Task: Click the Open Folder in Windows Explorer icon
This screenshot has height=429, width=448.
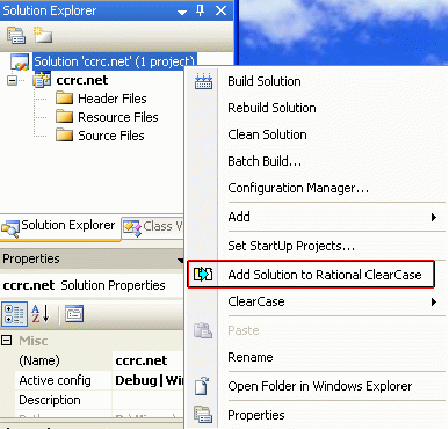Action: pyautogui.click(x=202, y=386)
